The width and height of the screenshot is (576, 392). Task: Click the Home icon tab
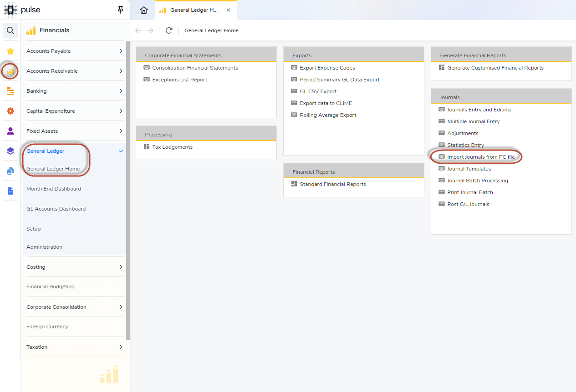coord(144,10)
